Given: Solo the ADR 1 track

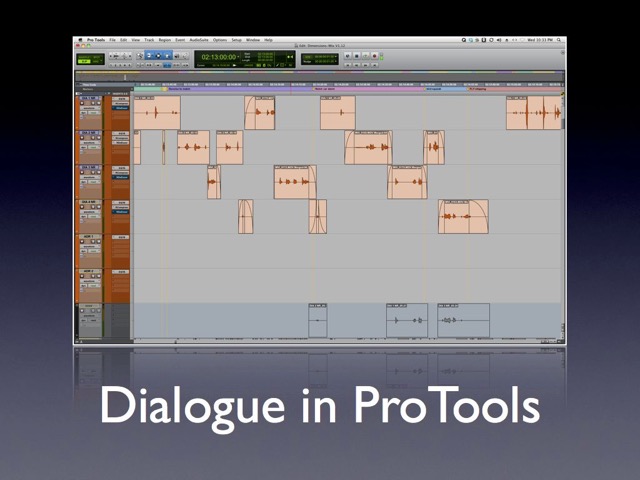Looking at the screenshot, I should 93,242.
